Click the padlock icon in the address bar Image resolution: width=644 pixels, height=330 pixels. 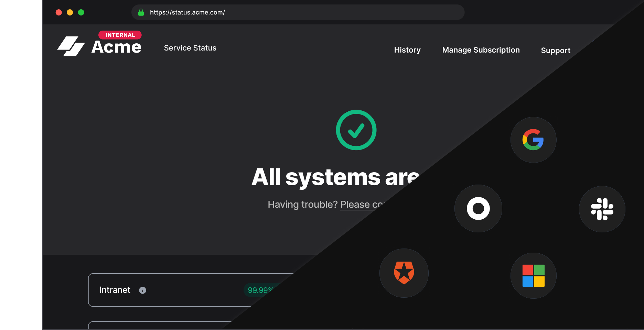pyautogui.click(x=141, y=12)
